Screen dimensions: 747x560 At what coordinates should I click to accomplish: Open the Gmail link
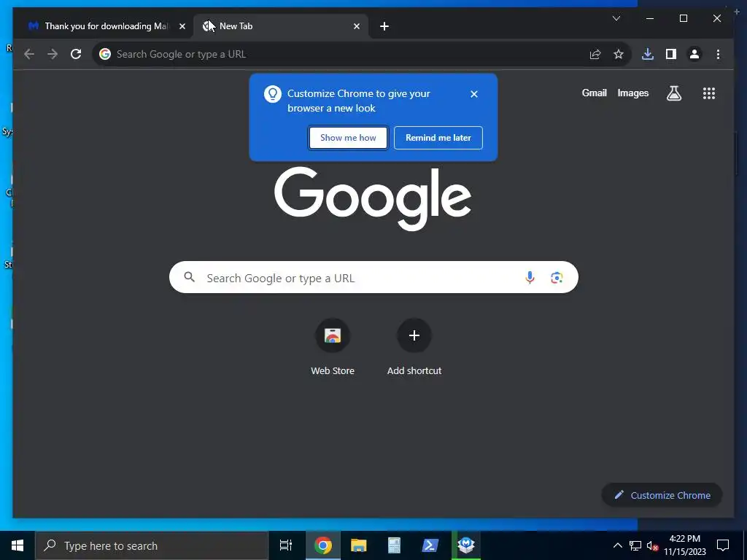[594, 93]
